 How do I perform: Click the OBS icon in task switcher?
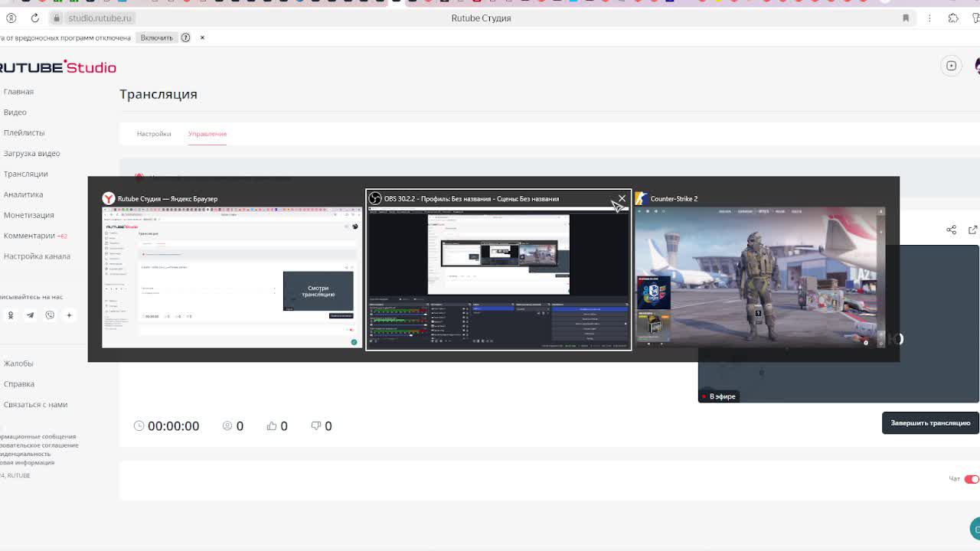point(375,198)
